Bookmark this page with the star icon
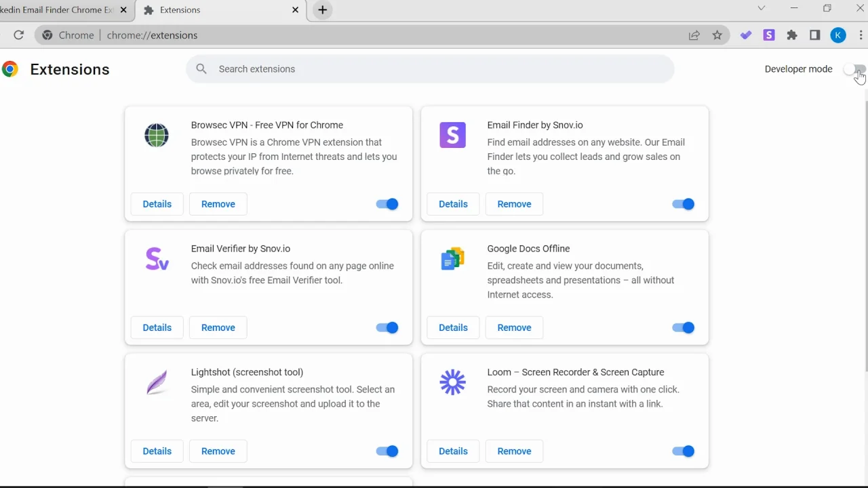The image size is (868, 488). click(x=717, y=35)
